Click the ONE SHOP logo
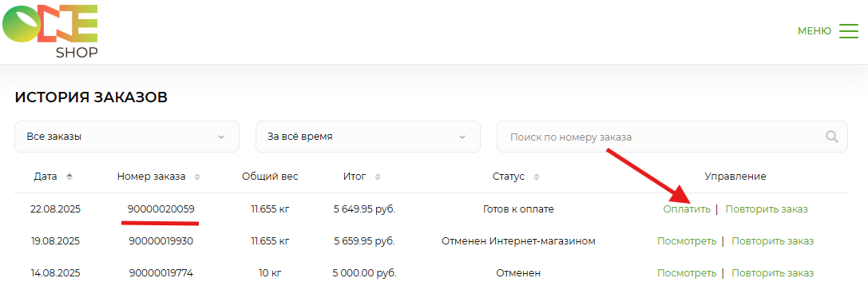Viewport: 868px width, 290px height. tap(51, 31)
